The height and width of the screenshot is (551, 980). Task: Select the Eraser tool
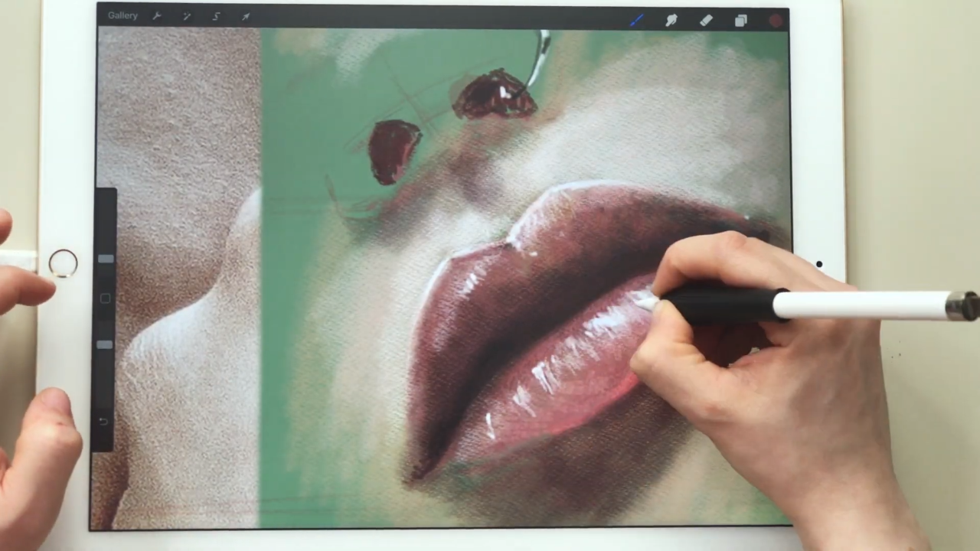point(706,21)
